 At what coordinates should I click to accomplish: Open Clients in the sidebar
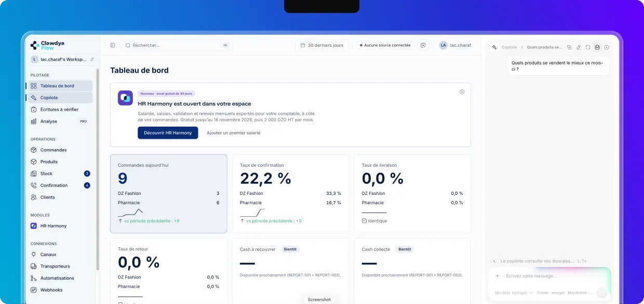click(x=60, y=197)
